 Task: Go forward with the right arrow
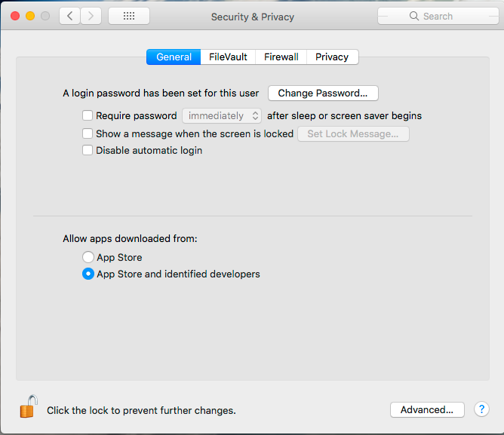click(91, 16)
